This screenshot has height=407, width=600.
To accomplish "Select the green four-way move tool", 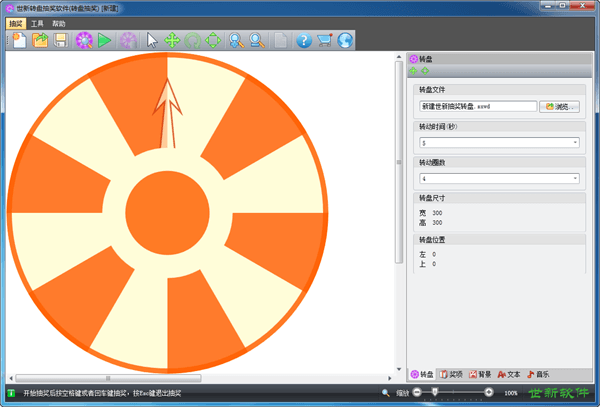I will [x=172, y=40].
